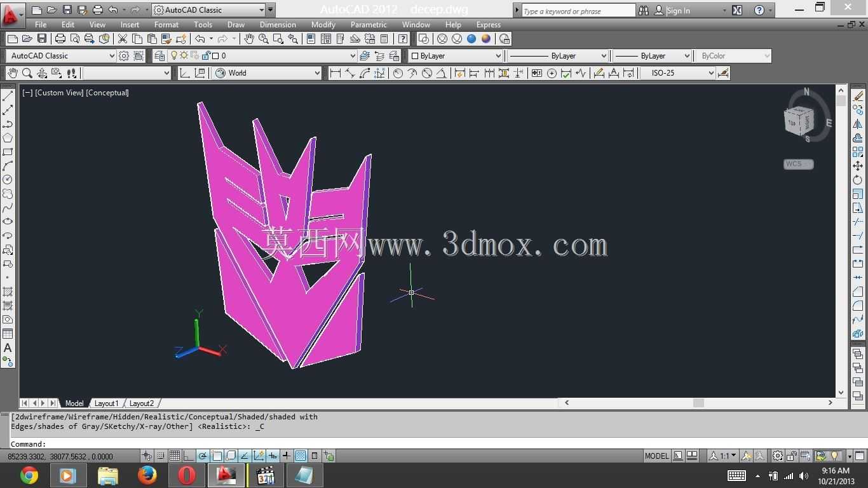Click the Sign In button
This screenshot has width=868, height=488.
click(x=678, y=11)
